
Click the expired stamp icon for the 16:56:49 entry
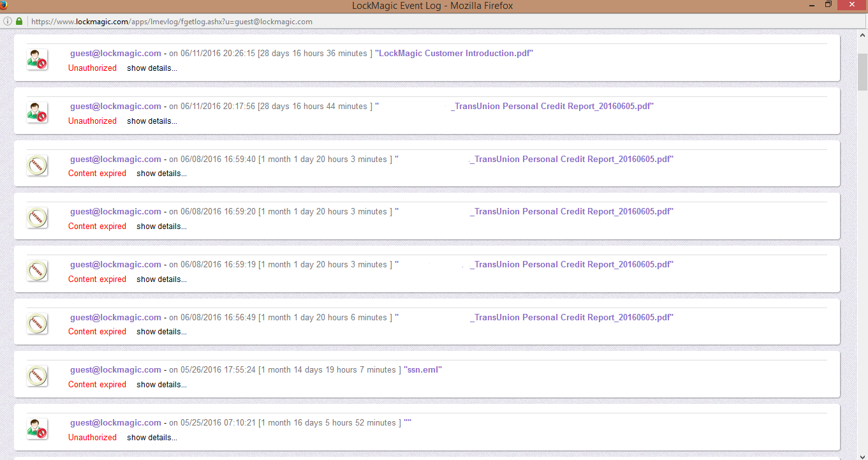tap(37, 323)
